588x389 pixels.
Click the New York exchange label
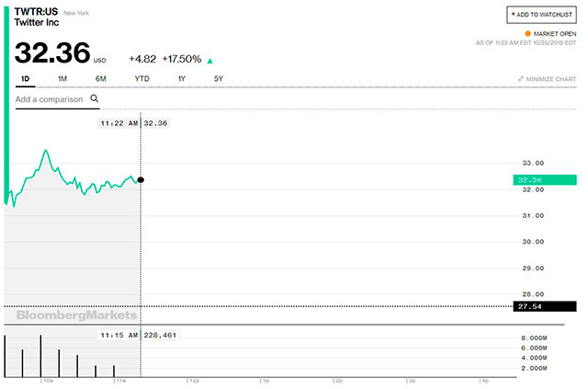(76, 13)
